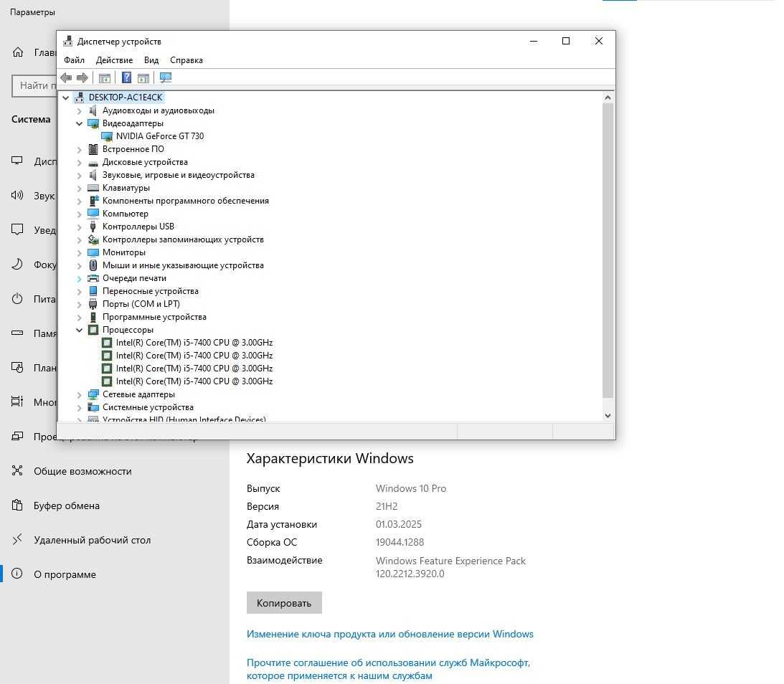Select the first Intel Core i5-7400 CPU entry
Screen dimensions: 784x684
(x=194, y=342)
